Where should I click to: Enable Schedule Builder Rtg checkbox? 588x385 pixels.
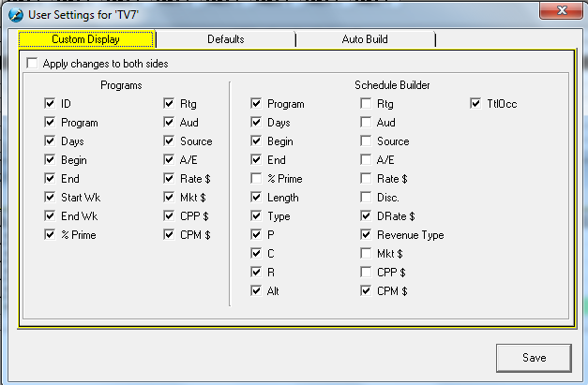tap(367, 104)
